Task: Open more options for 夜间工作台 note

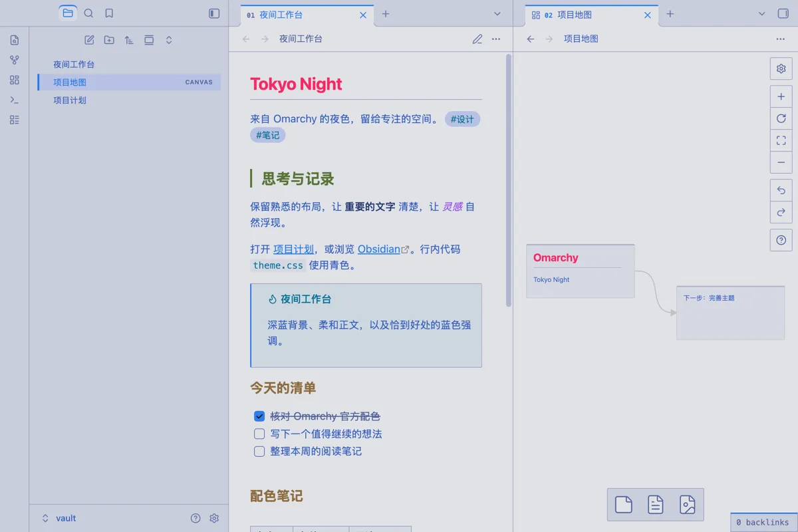Action: [496, 39]
